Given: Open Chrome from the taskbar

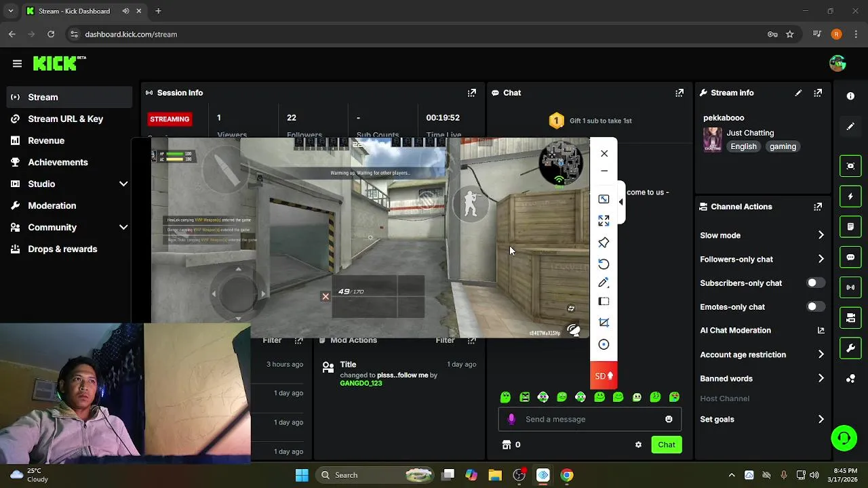Looking at the screenshot, I should click(x=567, y=475).
